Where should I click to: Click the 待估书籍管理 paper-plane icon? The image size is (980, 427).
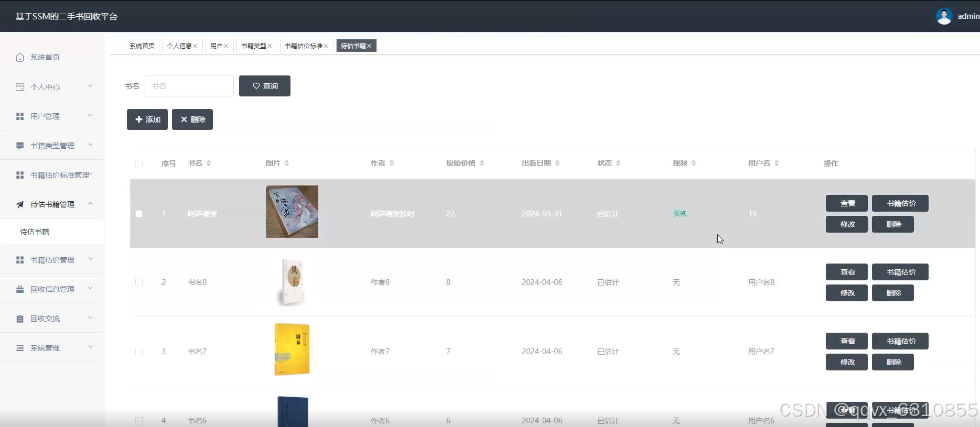click(x=20, y=204)
